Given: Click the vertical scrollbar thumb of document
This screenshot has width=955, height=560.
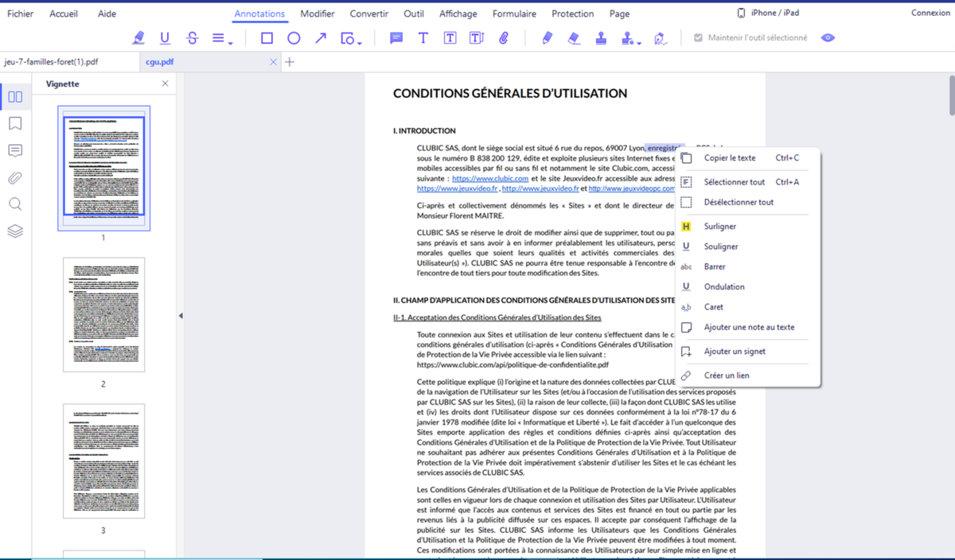Looking at the screenshot, I should 950,97.
